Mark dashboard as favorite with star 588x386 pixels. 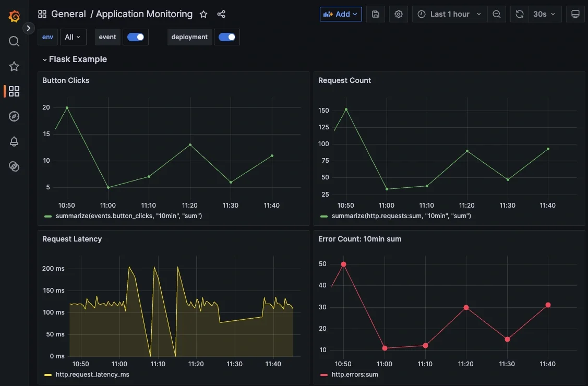(x=203, y=14)
